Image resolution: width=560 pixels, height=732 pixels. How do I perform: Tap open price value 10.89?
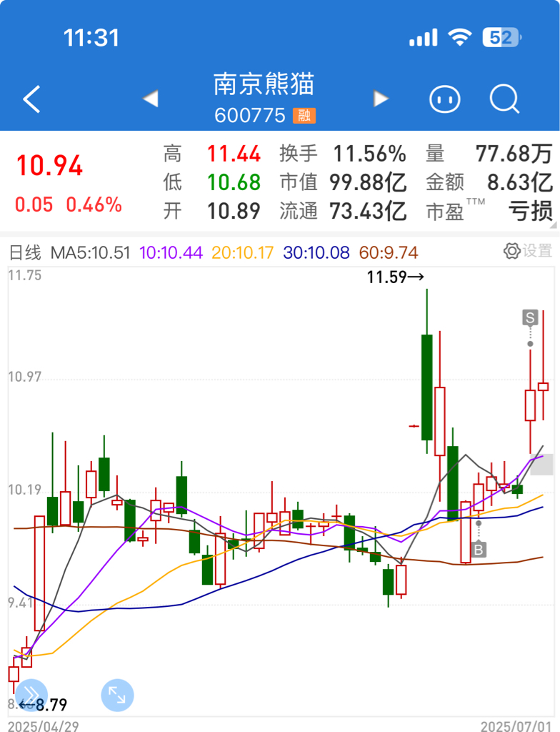pyautogui.click(x=234, y=211)
